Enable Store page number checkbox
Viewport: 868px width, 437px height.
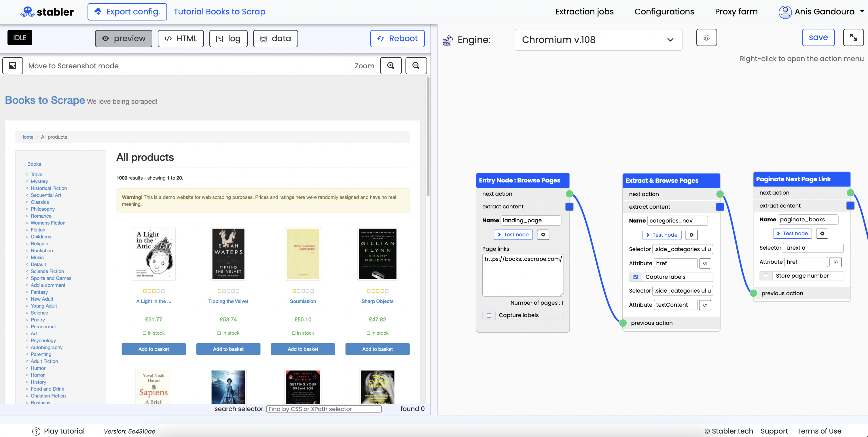click(766, 276)
